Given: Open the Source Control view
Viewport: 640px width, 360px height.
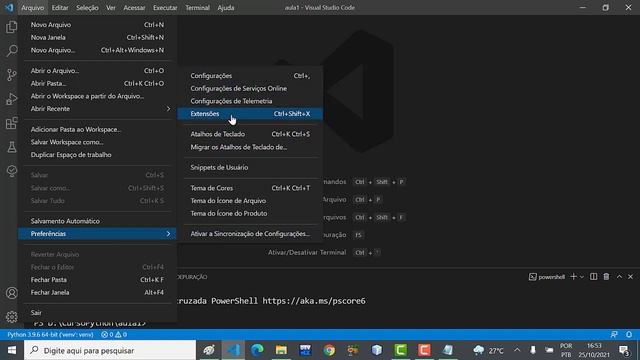Looking at the screenshot, I should coord(11,75).
